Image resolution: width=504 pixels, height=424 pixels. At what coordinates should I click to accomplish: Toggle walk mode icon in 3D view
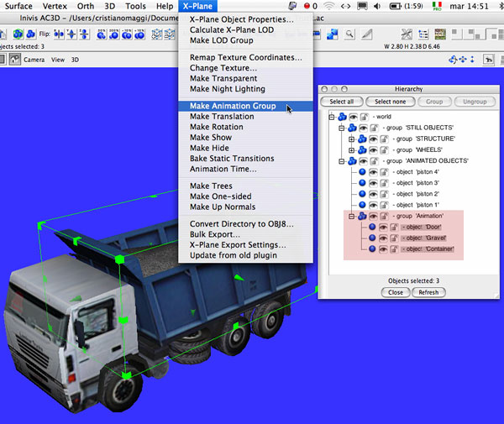point(488,60)
